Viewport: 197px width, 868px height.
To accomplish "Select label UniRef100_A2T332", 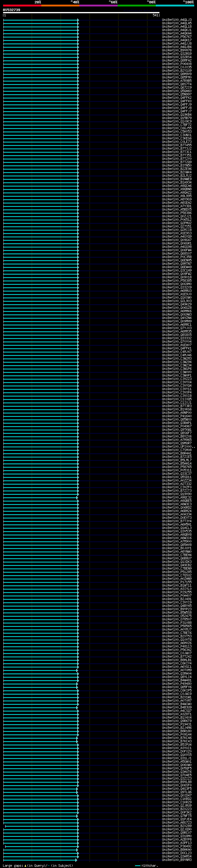I will click(x=177, y=484).
